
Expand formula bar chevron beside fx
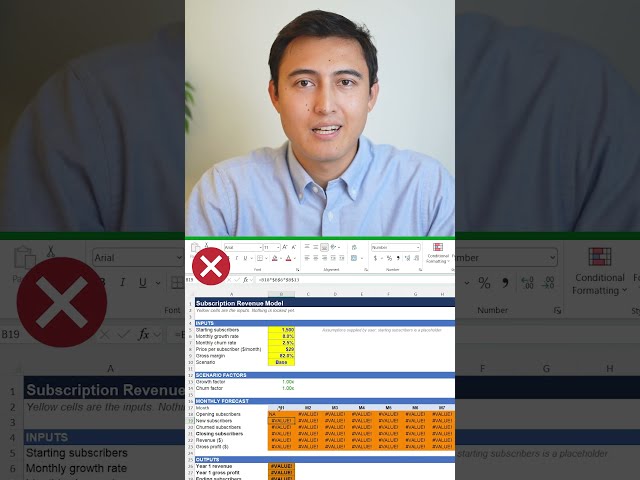(251, 280)
